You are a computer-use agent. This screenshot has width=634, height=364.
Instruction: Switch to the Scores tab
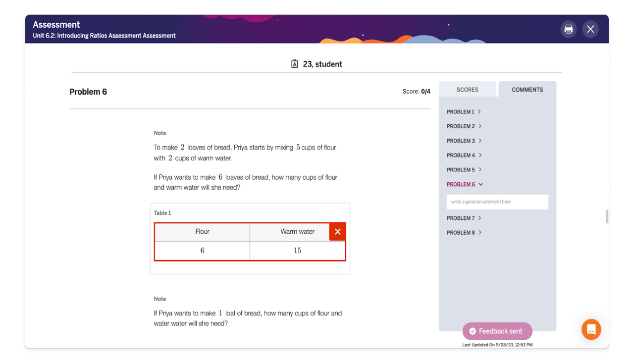467,90
